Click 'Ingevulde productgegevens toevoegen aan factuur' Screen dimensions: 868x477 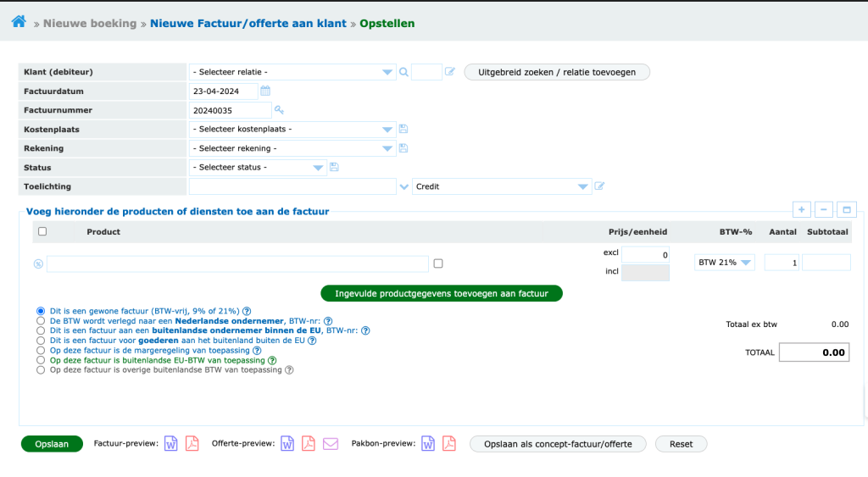point(441,293)
